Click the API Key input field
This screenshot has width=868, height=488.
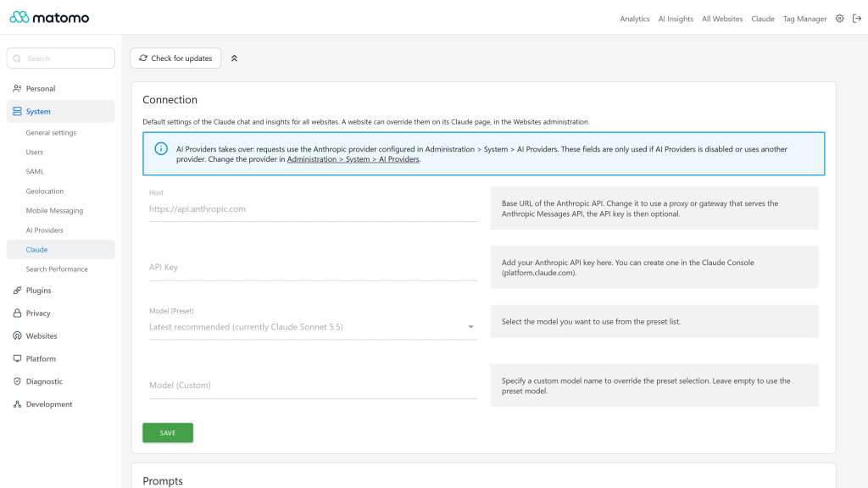point(313,268)
